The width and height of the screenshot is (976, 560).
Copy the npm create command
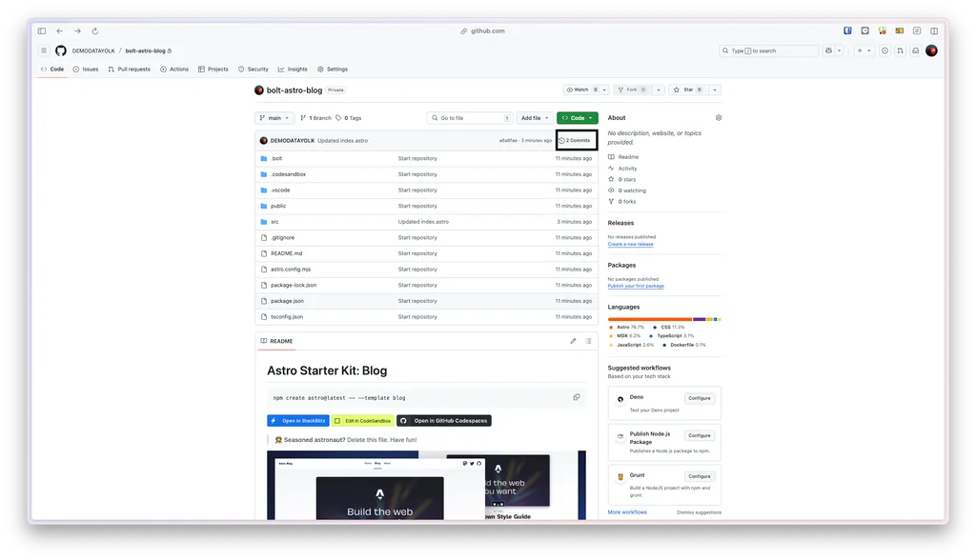[x=577, y=397]
